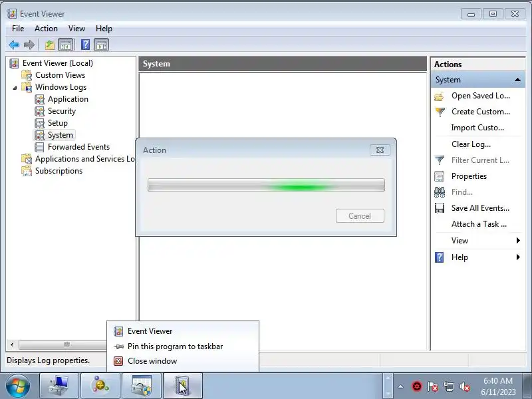Toggle the Show/Hide Console Tree toolbar icon
The width and height of the screenshot is (532, 399).
coord(65,45)
